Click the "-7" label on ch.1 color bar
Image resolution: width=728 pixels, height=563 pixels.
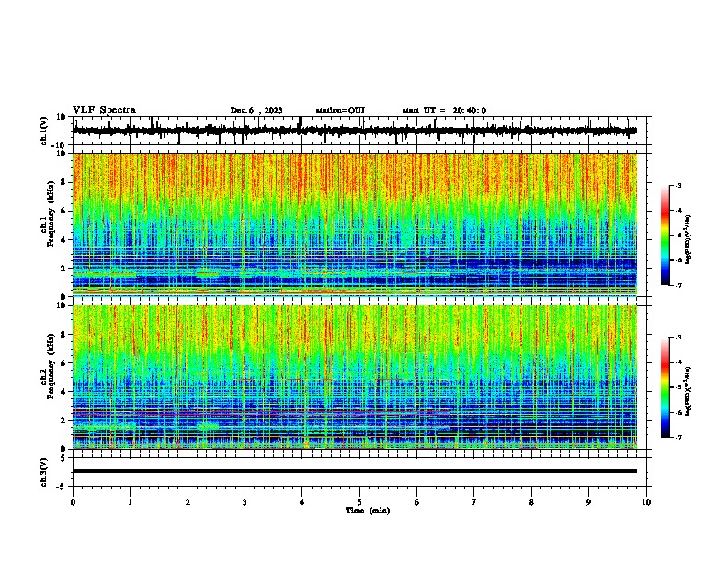pos(678,285)
